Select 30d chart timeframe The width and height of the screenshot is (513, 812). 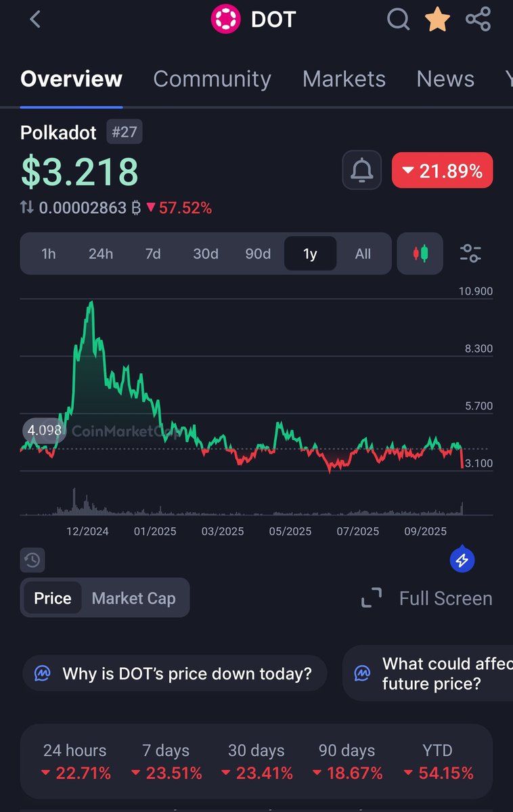(x=206, y=254)
